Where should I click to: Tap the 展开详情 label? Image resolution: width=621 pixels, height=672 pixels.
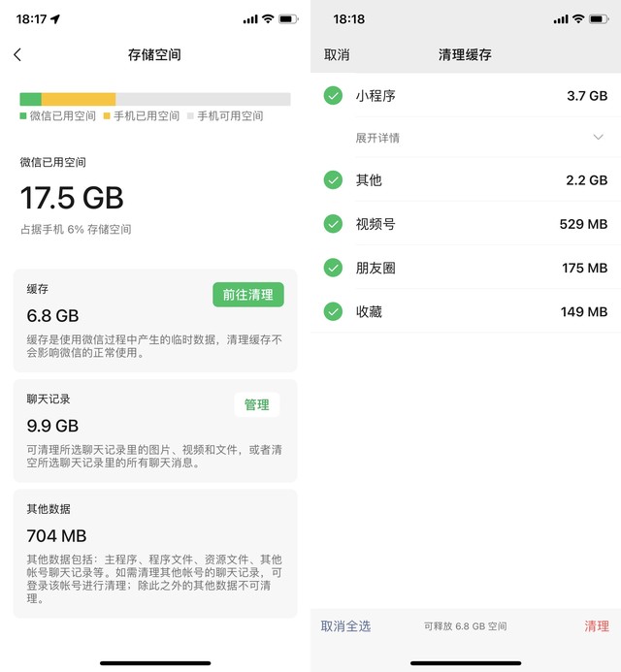coord(377,138)
